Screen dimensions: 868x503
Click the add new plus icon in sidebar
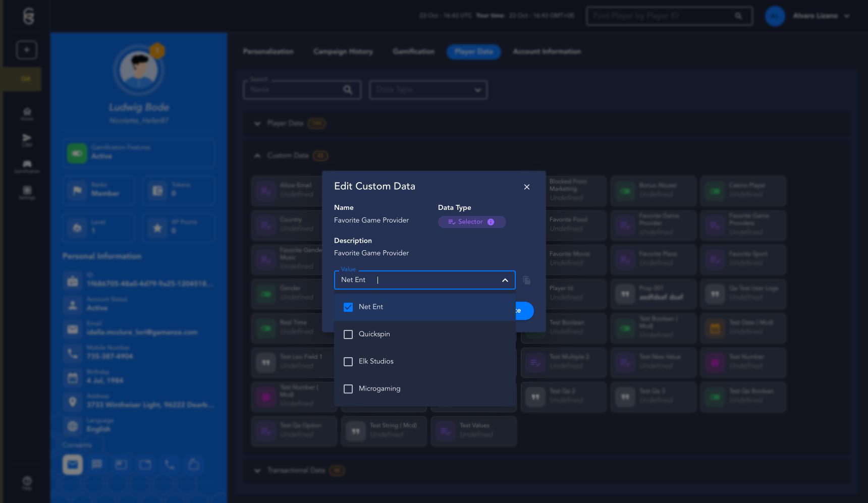click(27, 50)
